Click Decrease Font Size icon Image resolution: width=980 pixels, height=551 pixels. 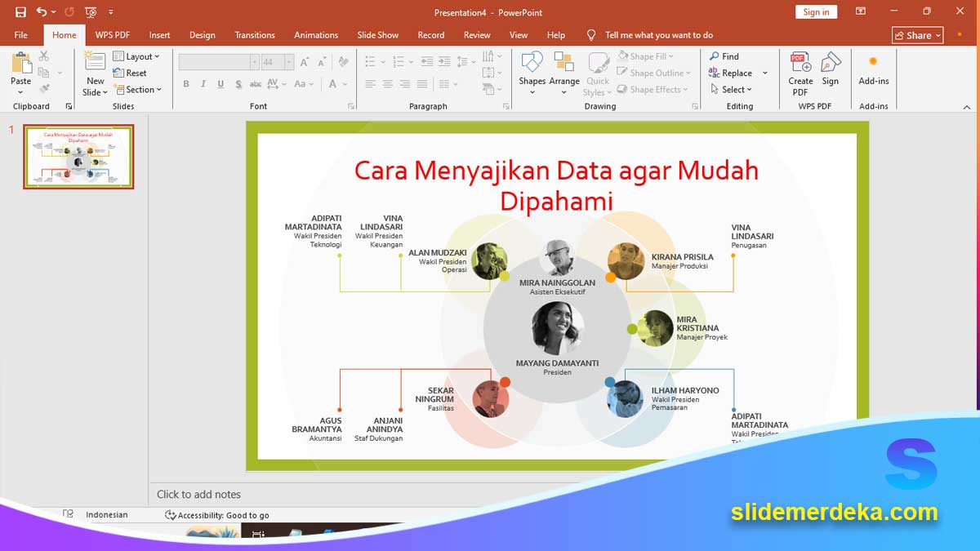pos(322,62)
